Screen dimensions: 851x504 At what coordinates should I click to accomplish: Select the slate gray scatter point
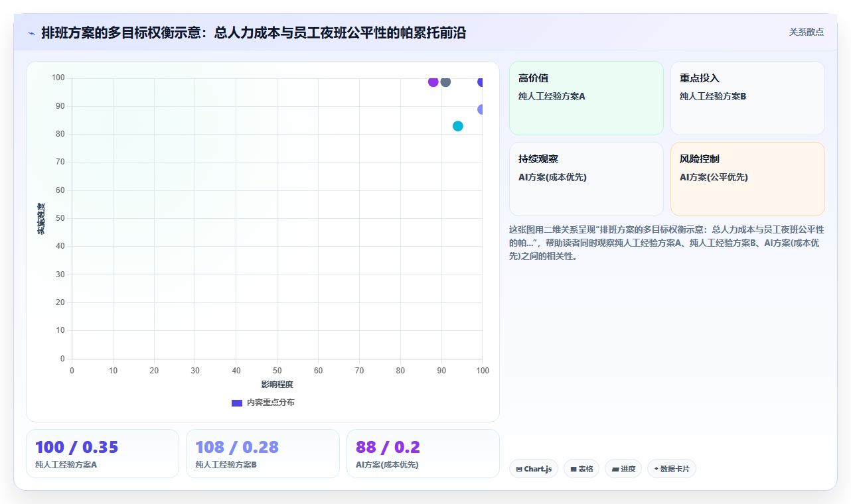[445, 82]
